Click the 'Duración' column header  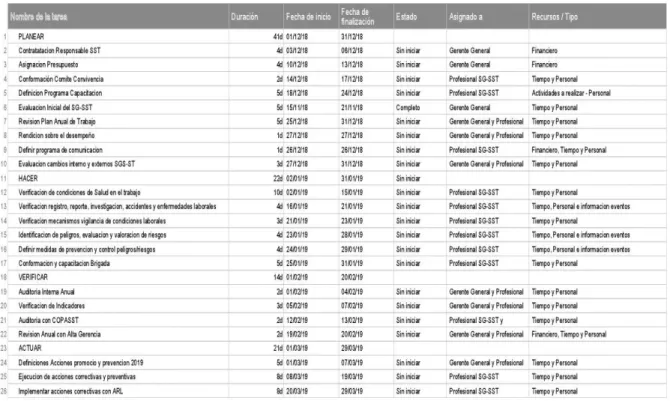point(256,17)
